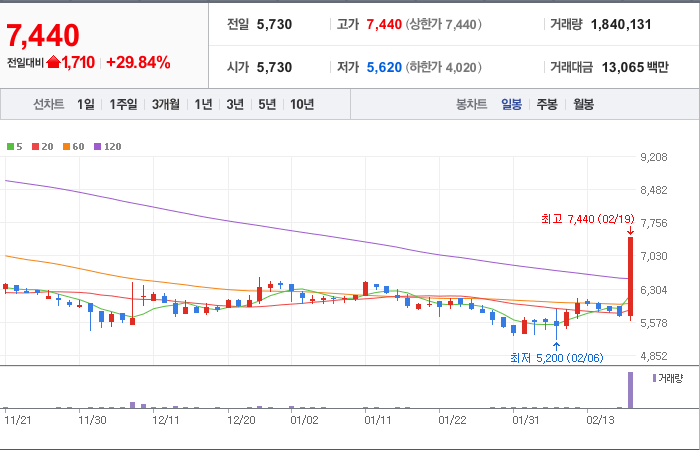700x450 pixels.
Task: Click the 저가 value 5,620
Action: (384, 67)
